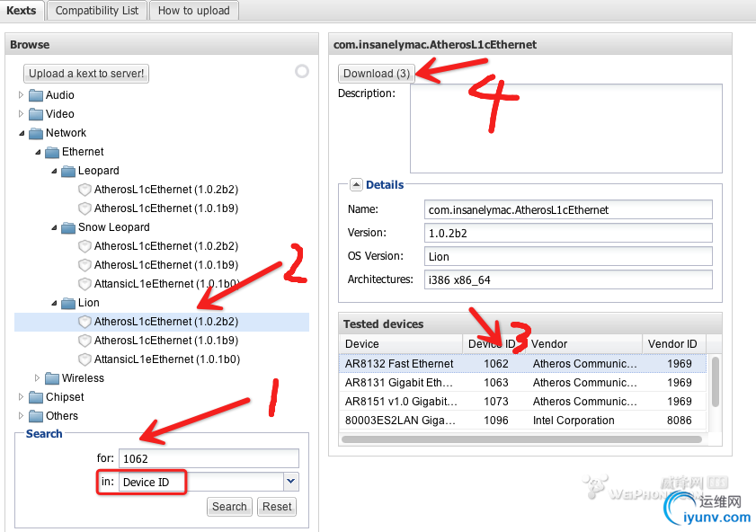The height and width of the screenshot is (532, 756).
Task: Click the Wireless folder icon
Action: [x=52, y=378]
